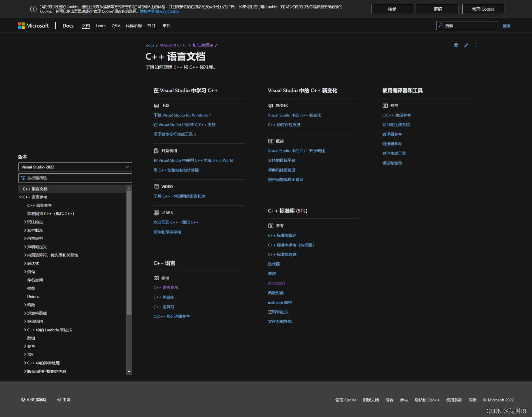Click the pencil edit icon

(466, 45)
